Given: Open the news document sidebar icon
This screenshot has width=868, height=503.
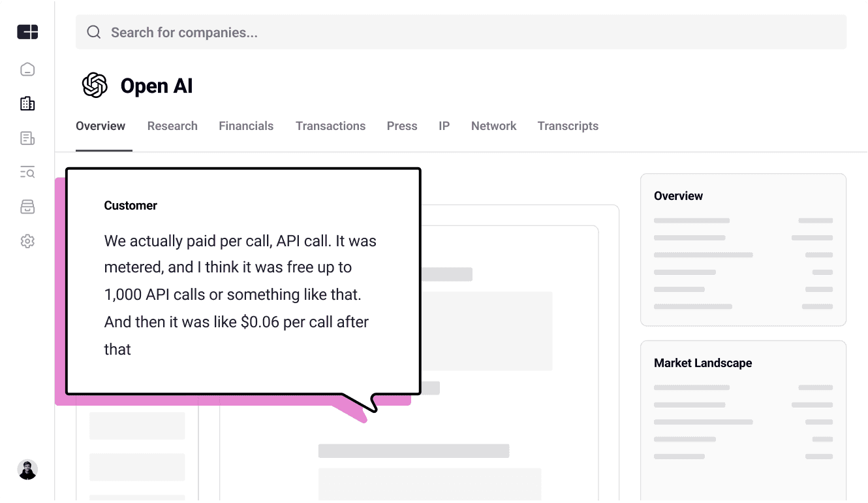Looking at the screenshot, I should [x=27, y=138].
